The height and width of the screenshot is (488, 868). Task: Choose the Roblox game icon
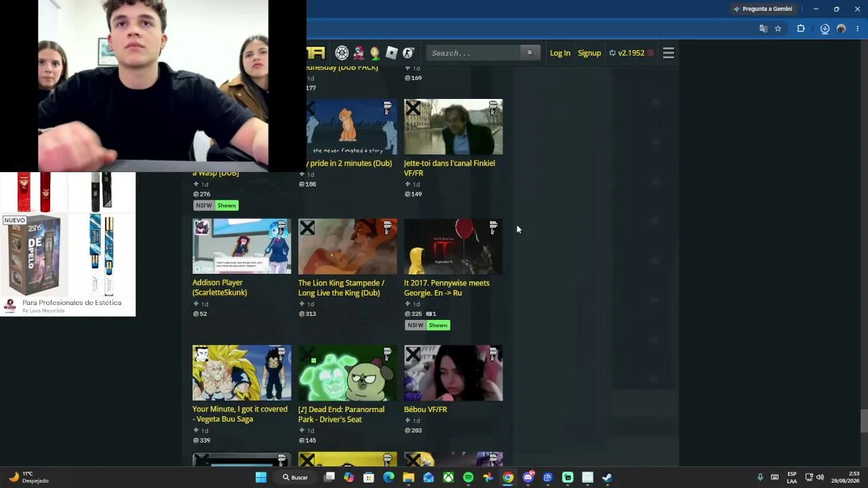391,53
